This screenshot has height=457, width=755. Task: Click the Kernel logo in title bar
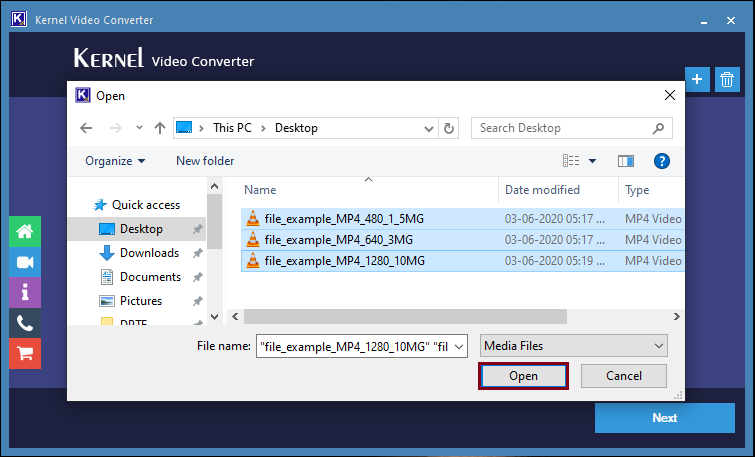coord(19,20)
